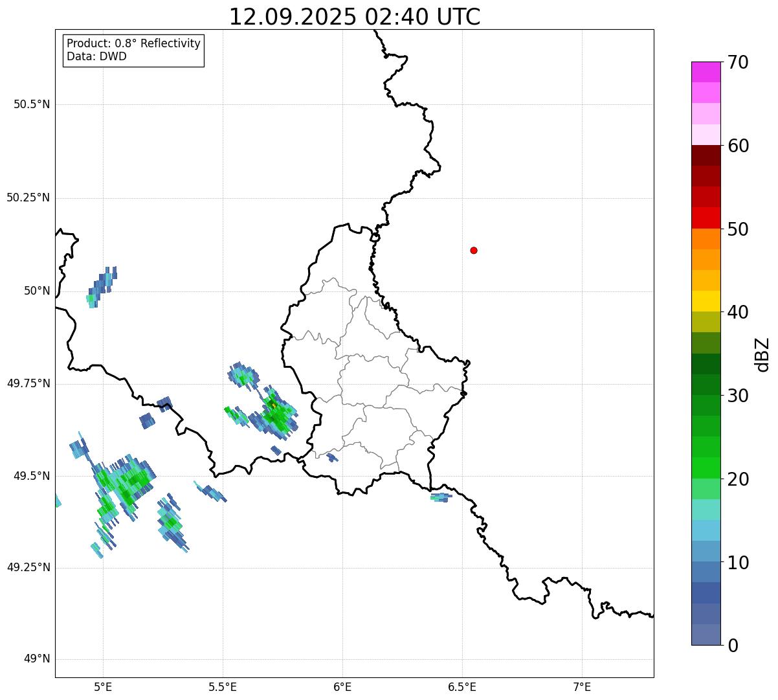Click the radar echo cluster near 50°N 5°E

tap(102, 287)
